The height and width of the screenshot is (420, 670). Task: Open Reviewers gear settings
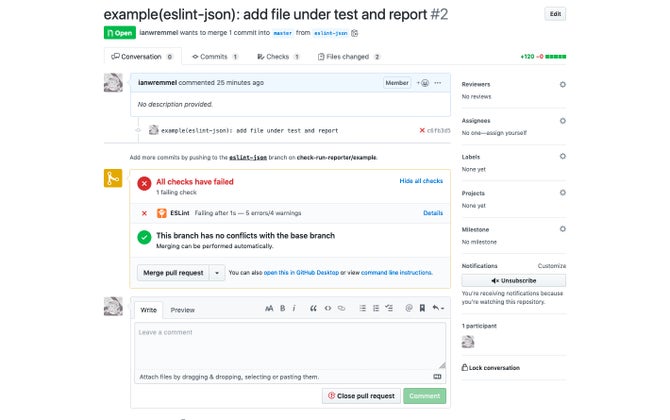pos(562,85)
